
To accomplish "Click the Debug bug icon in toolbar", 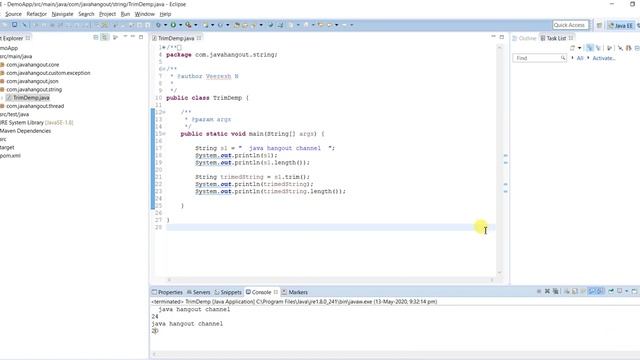I will (158, 25).
